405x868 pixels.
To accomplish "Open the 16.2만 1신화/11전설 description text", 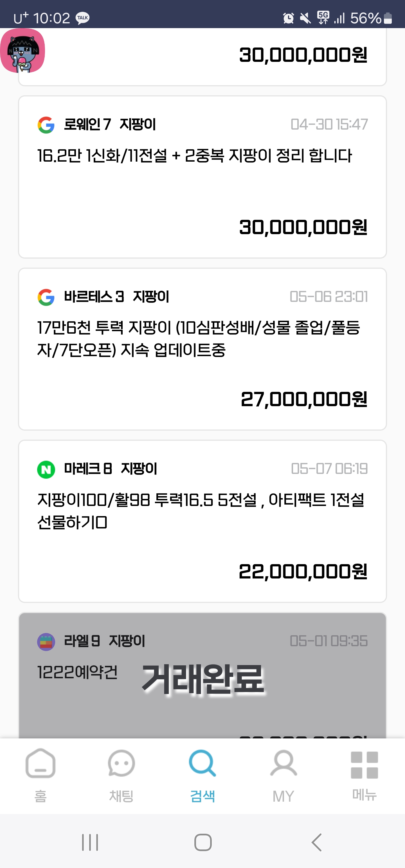I will click(x=194, y=155).
